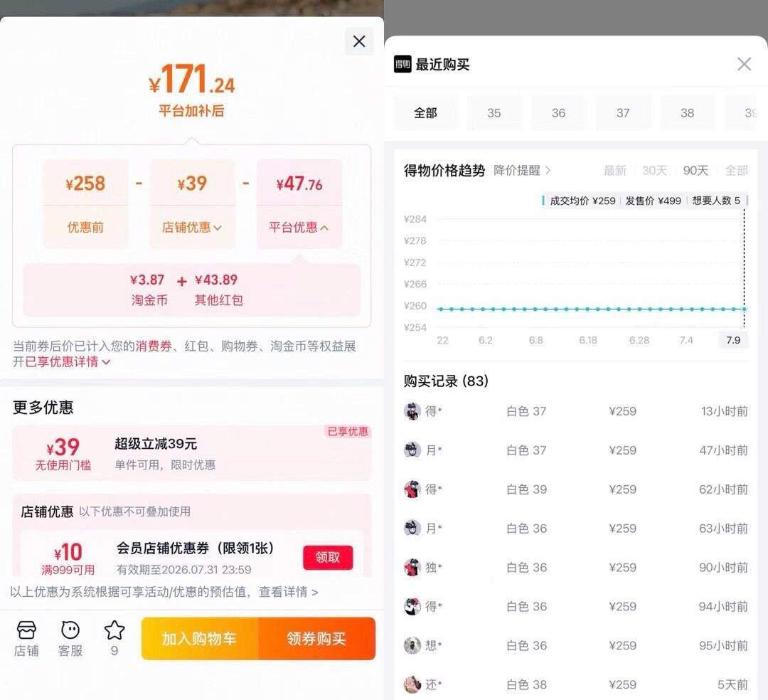Screen dimensions: 768x700
Task: Click 想要人数 5 legend
Action: point(716,201)
